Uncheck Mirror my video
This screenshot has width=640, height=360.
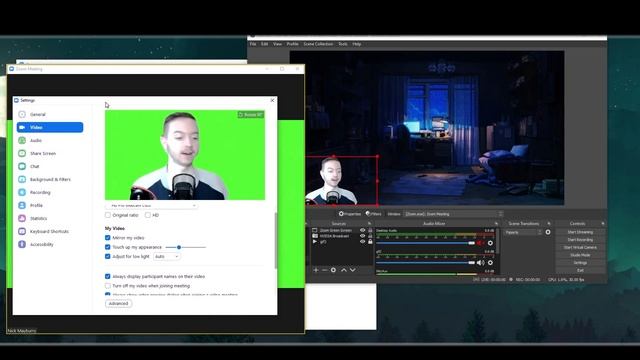108,238
